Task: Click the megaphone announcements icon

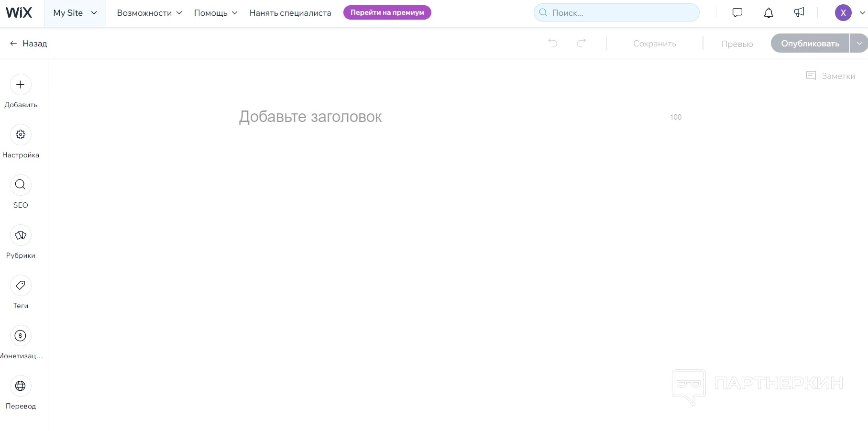Action: point(799,13)
